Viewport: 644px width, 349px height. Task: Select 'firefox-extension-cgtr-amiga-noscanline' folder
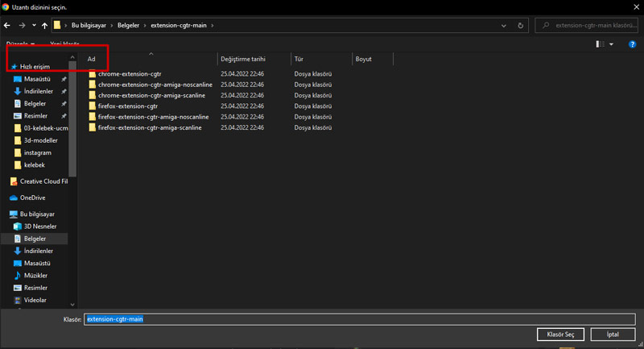(153, 117)
